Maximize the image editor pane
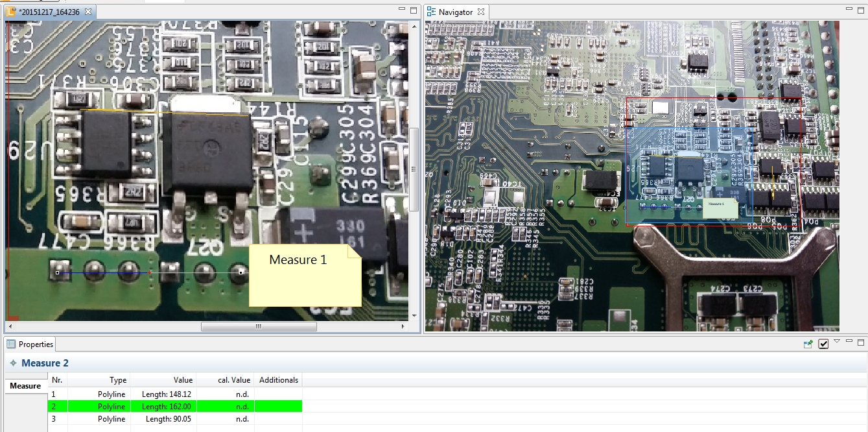The image size is (868, 432). pyautogui.click(x=414, y=10)
